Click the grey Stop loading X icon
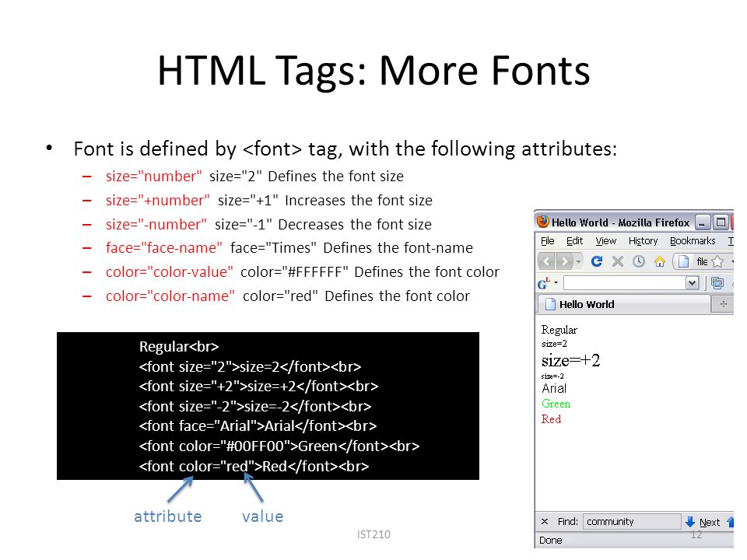This screenshot has height=560, width=747. point(617,261)
